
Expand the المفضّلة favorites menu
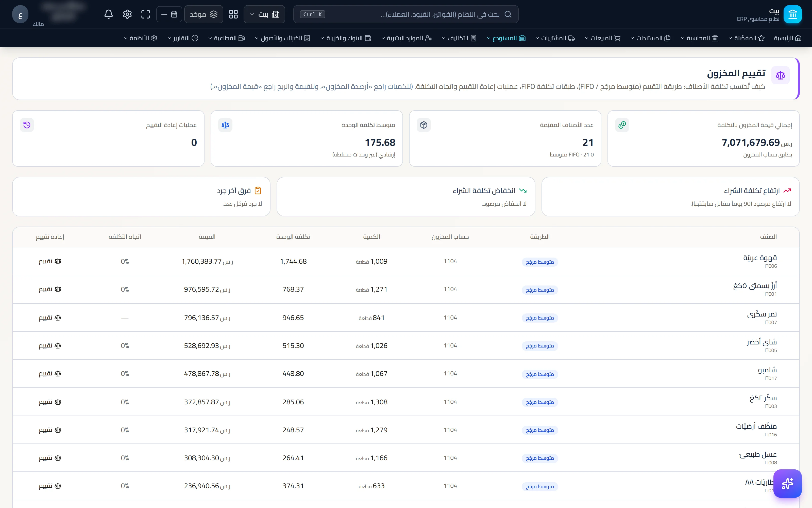(x=747, y=38)
